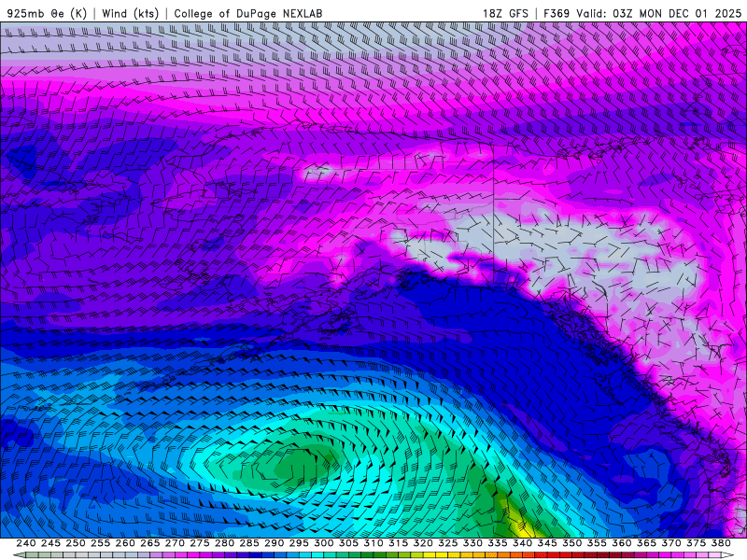Click the 330 value on the color scale
747x560 pixels.
[472, 543]
